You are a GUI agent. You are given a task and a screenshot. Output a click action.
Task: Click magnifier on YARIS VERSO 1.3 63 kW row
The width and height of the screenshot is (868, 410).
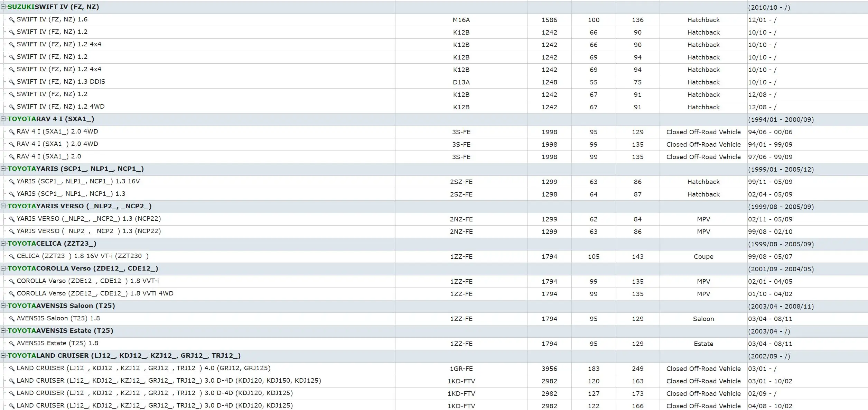coord(12,232)
